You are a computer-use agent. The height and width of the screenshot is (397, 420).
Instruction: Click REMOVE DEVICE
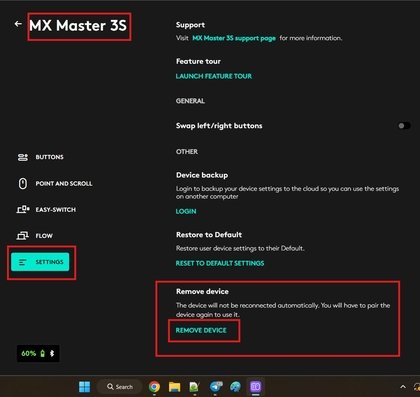pos(201,330)
